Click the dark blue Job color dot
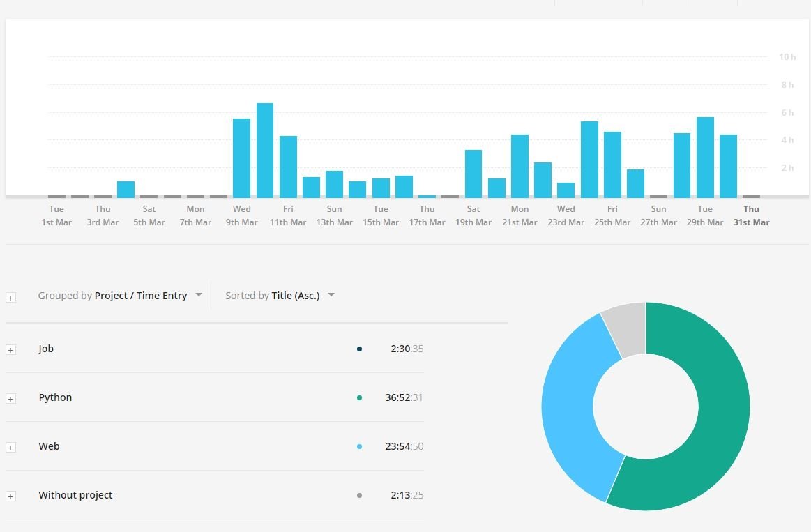811x532 pixels. tap(359, 349)
